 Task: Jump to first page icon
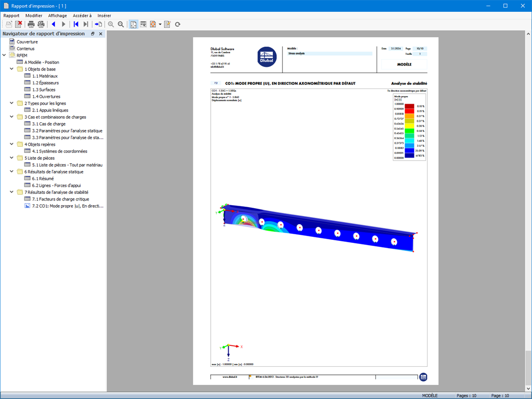pyautogui.click(x=76, y=24)
